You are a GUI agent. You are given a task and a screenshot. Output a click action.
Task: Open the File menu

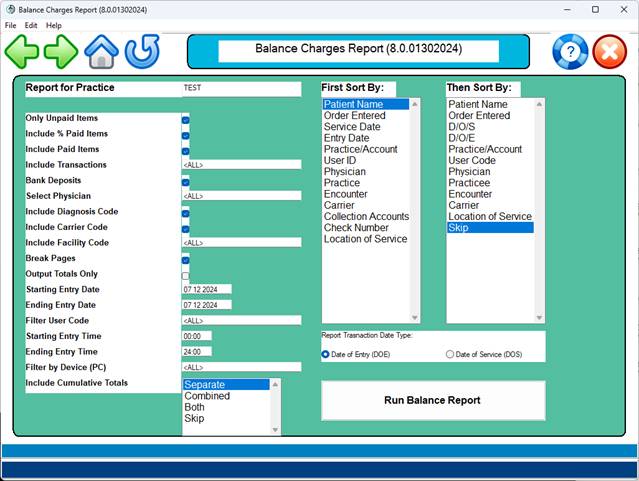click(10, 25)
